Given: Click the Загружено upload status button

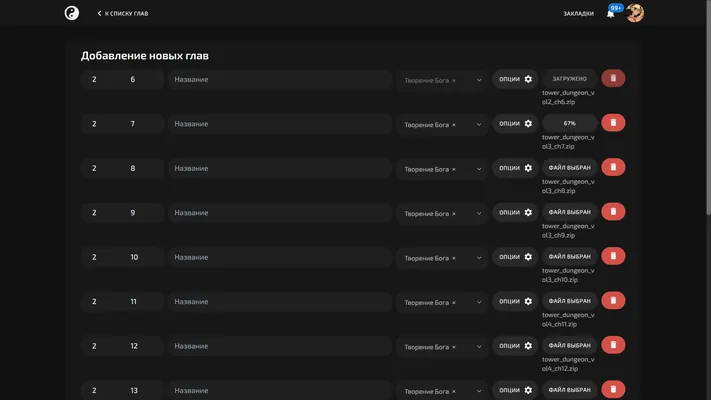Looking at the screenshot, I should coord(570,79).
